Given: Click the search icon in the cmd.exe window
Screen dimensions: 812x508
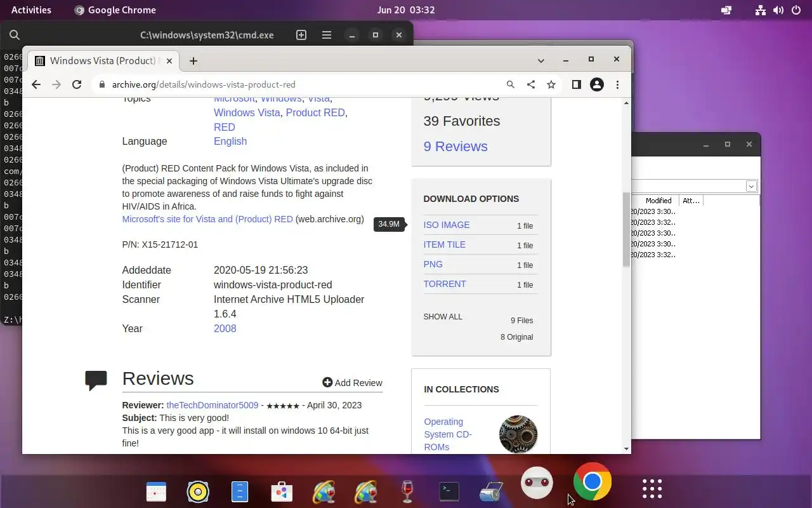Looking at the screenshot, I should coord(15,35).
